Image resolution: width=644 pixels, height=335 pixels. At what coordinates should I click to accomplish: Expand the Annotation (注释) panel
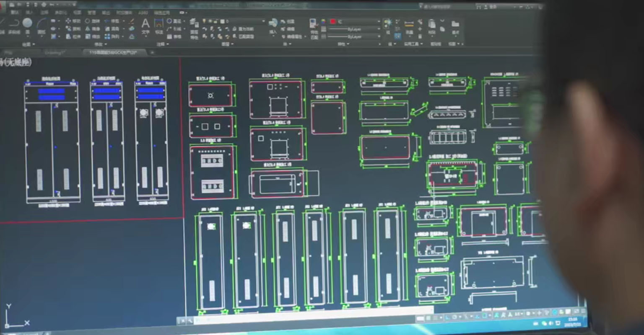pos(163,44)
